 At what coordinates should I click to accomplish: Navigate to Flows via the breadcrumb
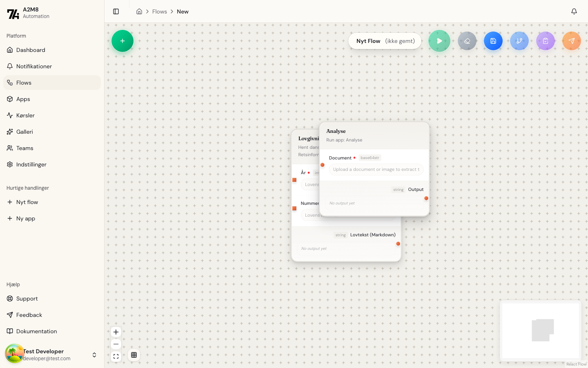click(x=159, y=11)
